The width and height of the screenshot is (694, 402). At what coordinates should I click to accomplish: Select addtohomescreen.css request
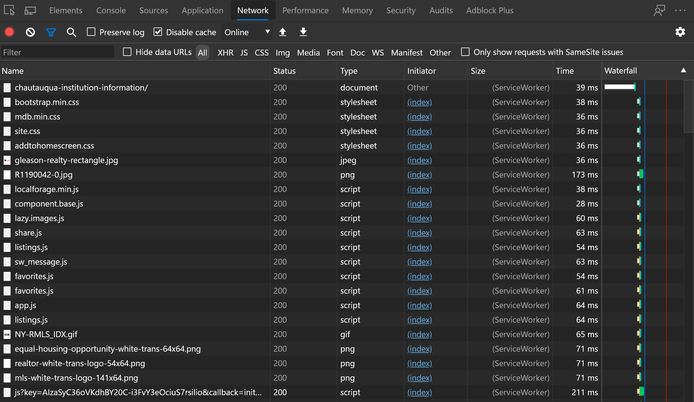coord(54,146)
